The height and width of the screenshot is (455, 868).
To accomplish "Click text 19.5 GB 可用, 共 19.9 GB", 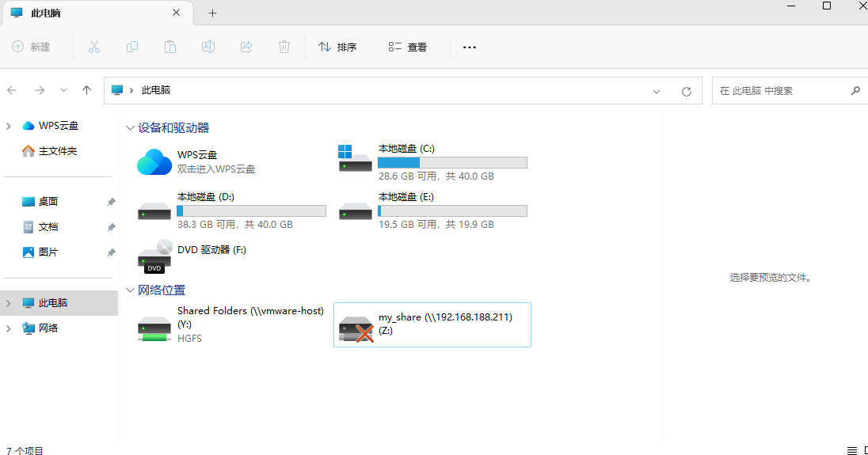I will click(x=436, y=225).
